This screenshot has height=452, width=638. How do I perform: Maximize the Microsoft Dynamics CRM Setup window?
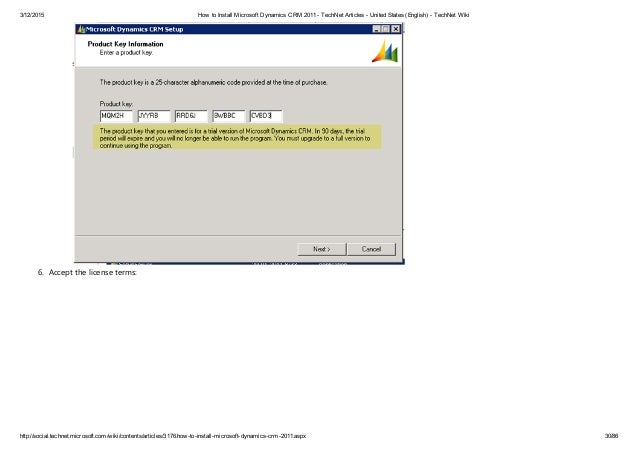click(x=385, y=29)
